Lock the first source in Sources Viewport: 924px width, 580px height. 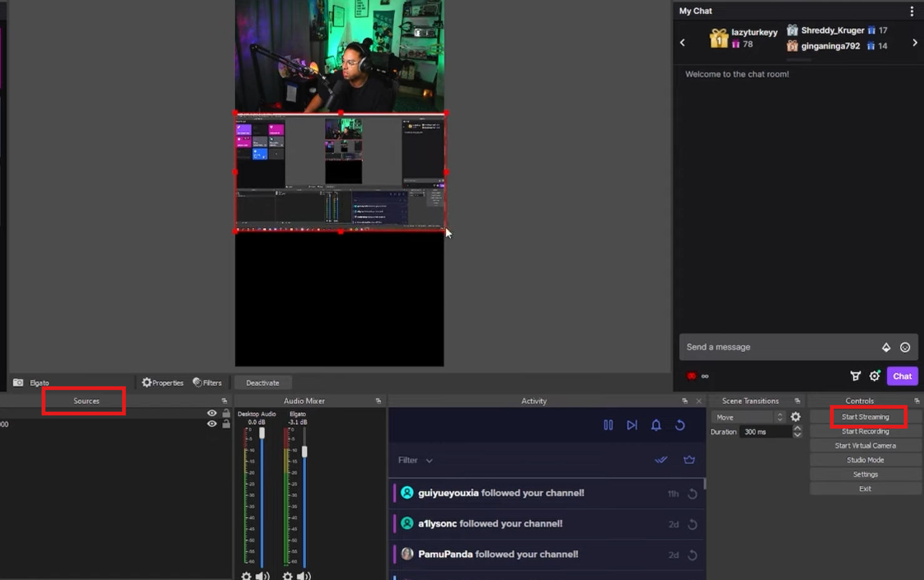(x=226, y=413)
